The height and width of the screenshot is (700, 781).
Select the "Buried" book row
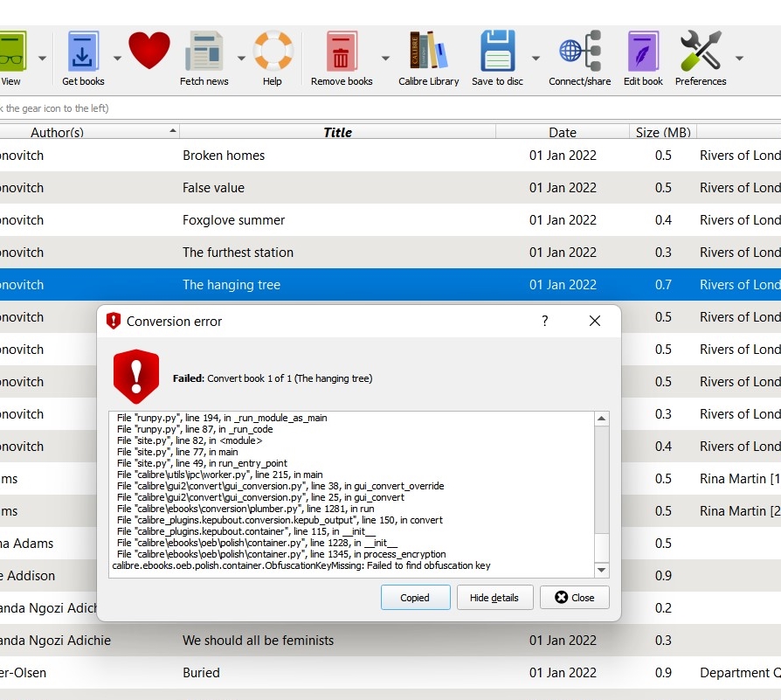pyautogui.click(x=390, y=673)
